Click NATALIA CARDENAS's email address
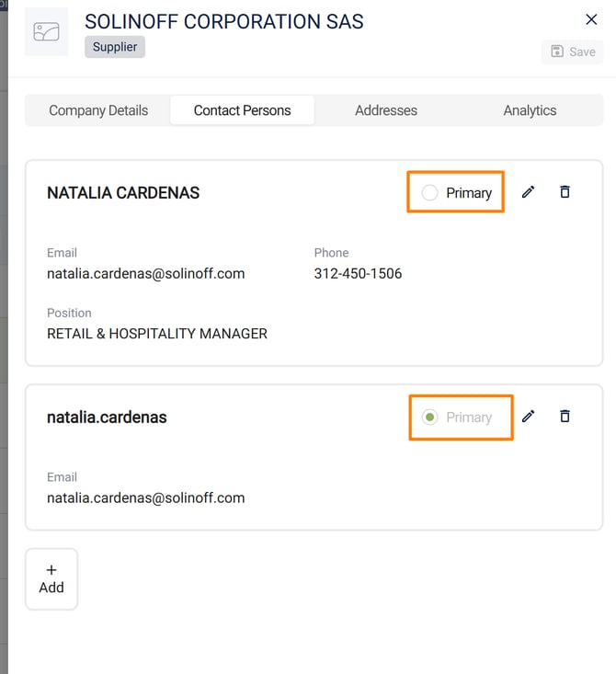The image size is (616, 674). pyautogui.click(x=145, y=273)
